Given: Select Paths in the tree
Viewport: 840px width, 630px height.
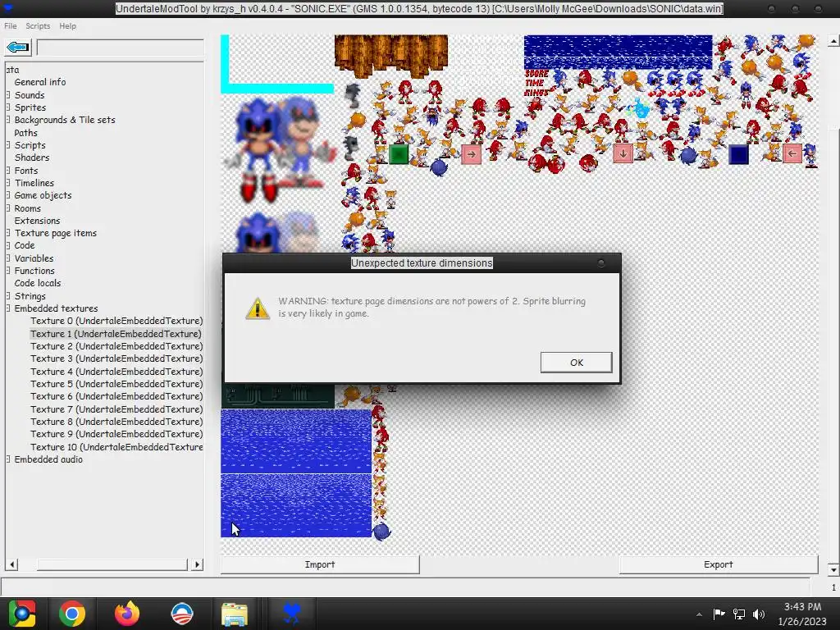Looking at the screenshot, I should point(25,133).
